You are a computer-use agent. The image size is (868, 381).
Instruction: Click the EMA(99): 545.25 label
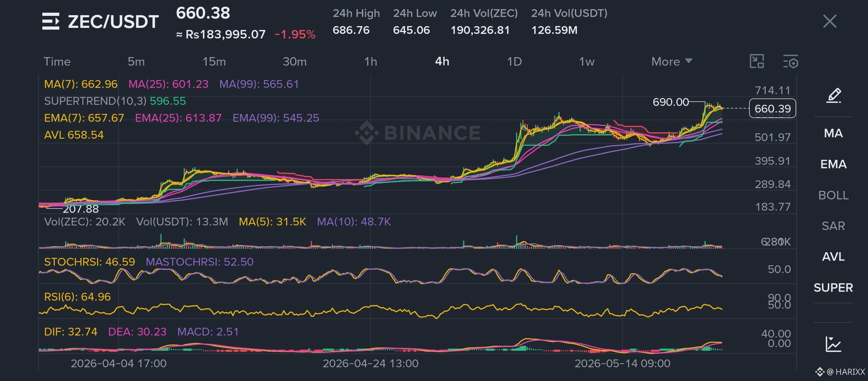coord(276,118)
